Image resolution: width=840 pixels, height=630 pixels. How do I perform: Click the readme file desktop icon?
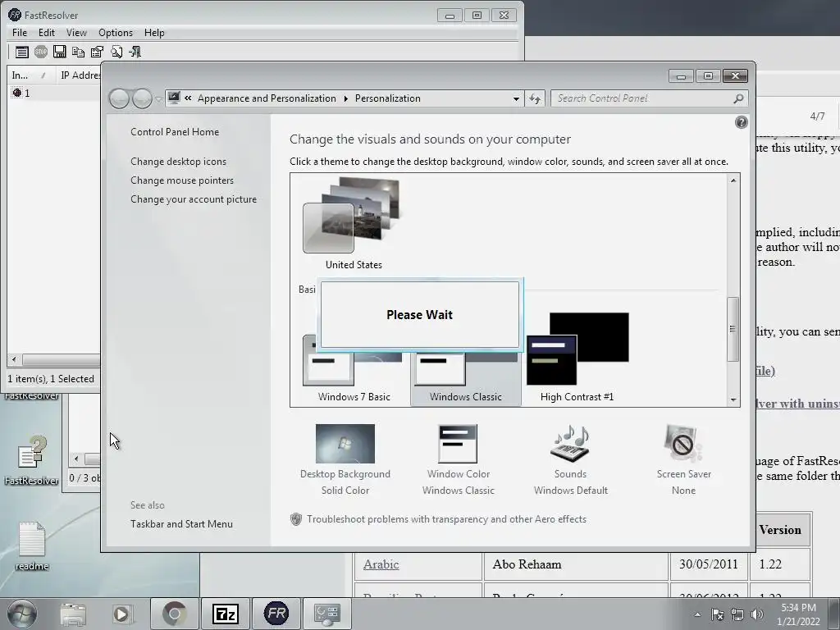[x=32, y=546]
